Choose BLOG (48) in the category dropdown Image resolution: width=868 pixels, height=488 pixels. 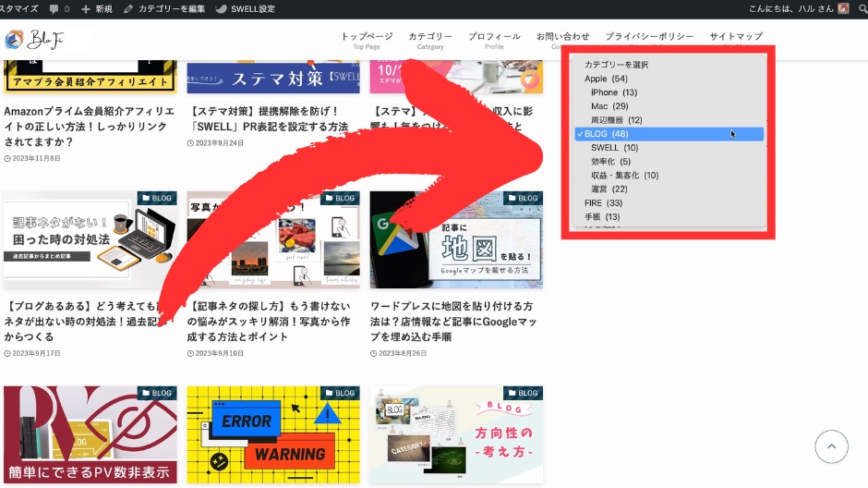click(669, 134)
